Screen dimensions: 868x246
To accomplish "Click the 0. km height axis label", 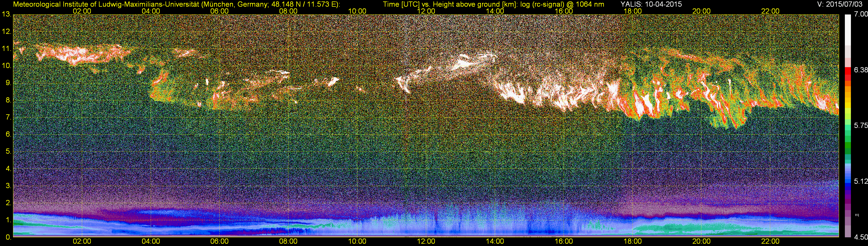I will [x=8, y=238].
